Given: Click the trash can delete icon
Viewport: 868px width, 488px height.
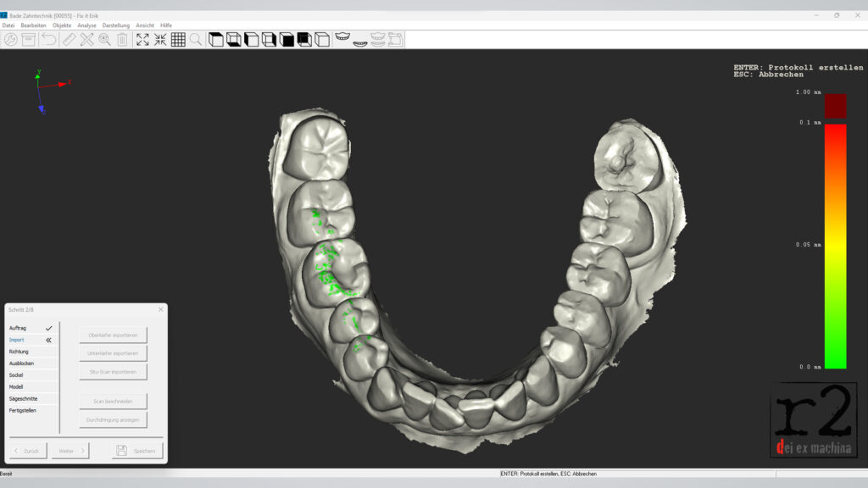Looking at the screenshot, I should pyautogui.click(x=123, y=40).
